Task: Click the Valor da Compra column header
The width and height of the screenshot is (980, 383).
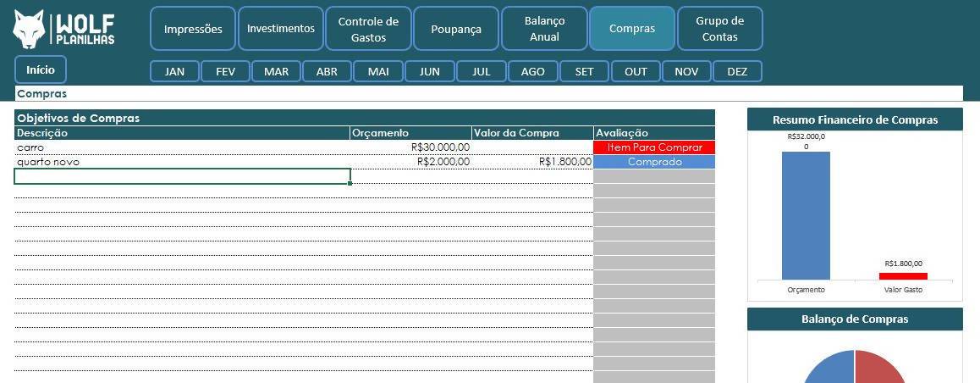Action: tap(532, 133)
